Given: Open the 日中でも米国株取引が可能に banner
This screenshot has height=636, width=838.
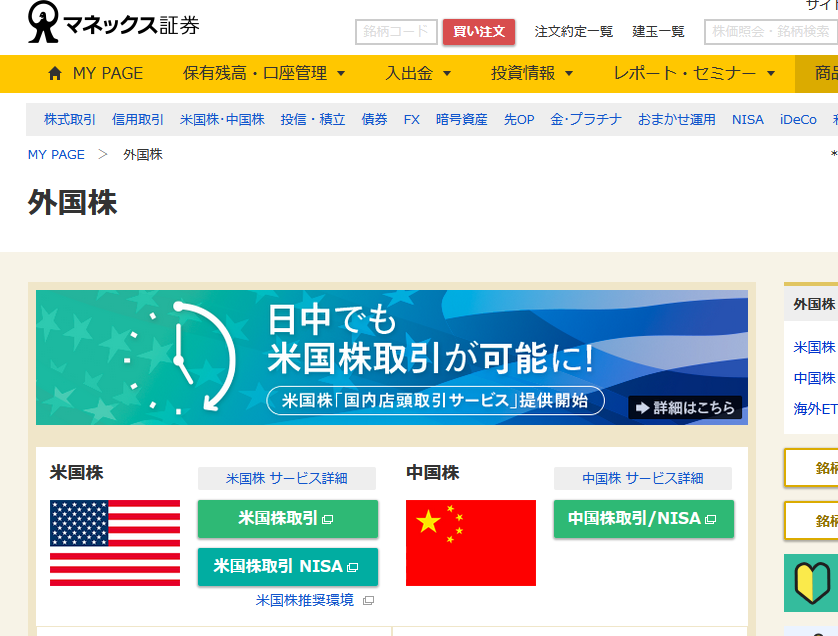Looking at the screenshot, I should point(392,358).
